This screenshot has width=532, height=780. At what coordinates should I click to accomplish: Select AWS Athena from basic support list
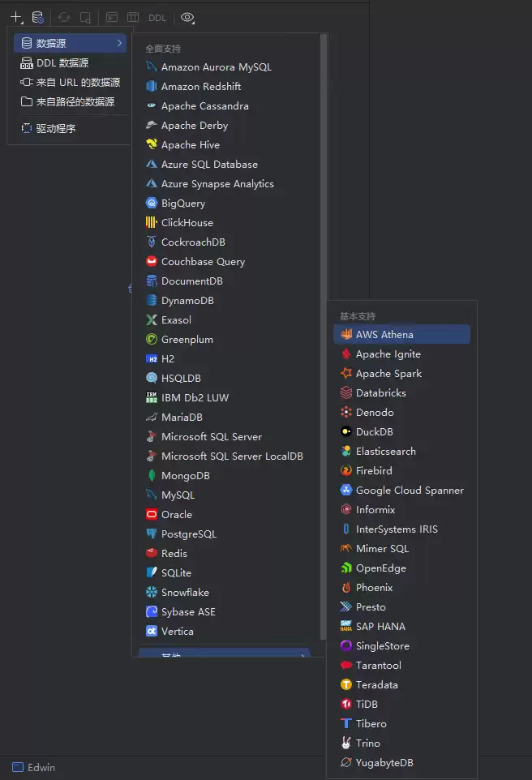click(x=384, y=335)
